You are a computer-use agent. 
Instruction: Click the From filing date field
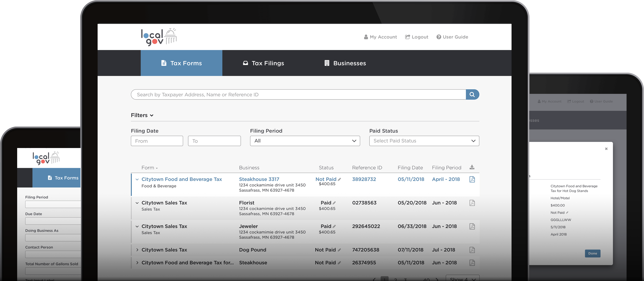coord(157,141)
